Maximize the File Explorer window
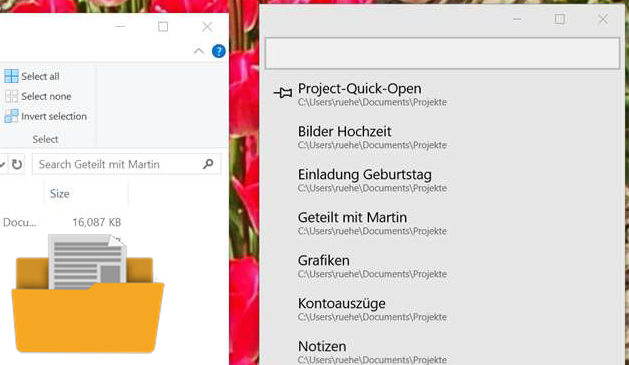This screenshot has height=365, width=629. click(163, 27)
